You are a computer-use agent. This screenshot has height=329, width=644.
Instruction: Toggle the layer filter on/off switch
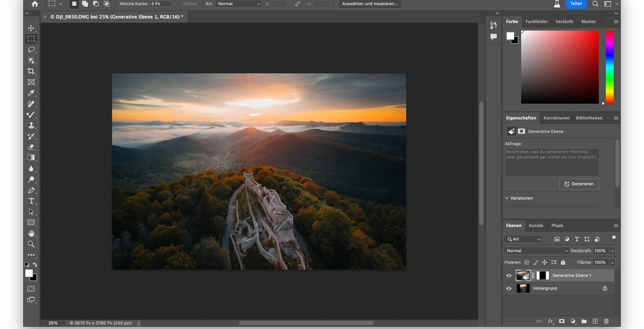614,238
